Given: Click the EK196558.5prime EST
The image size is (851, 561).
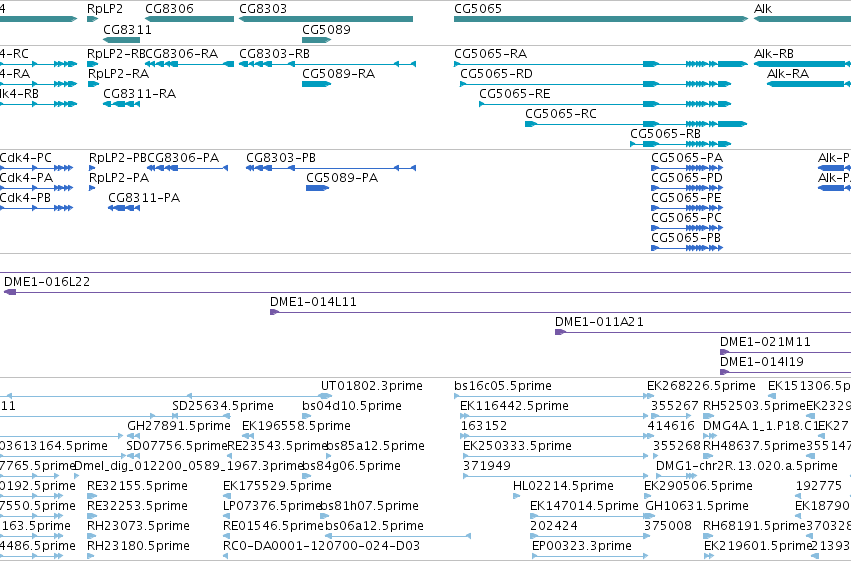Looking at the screenshot, I should (249, 437).
